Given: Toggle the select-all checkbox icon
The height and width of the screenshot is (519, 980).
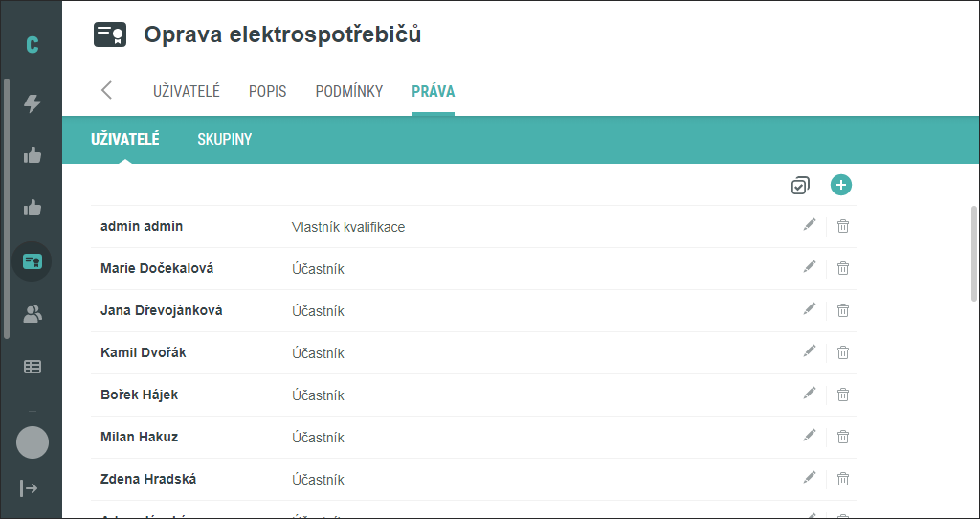Looking at the screenshot, I should point(800,186).
